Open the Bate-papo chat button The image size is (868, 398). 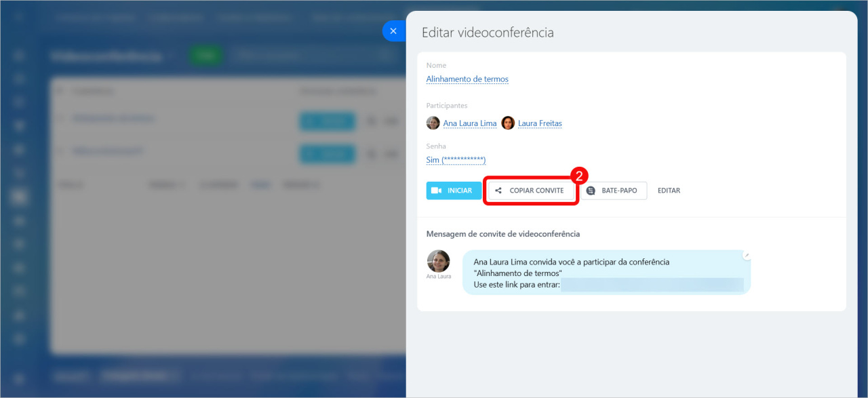pyautogui.click(x=613, y=191)
